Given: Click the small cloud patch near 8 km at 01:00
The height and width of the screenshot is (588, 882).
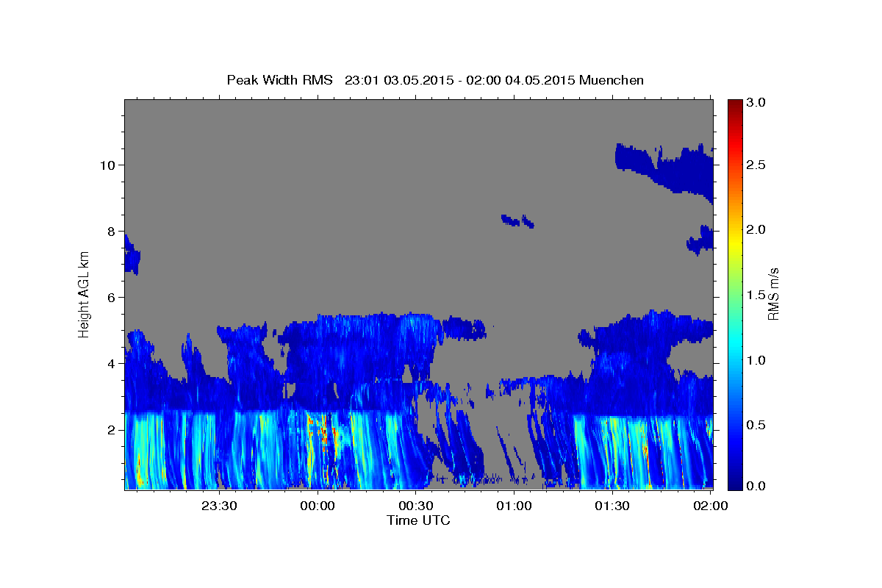Looking at the screenshot, I should click(x=517, y=220).
